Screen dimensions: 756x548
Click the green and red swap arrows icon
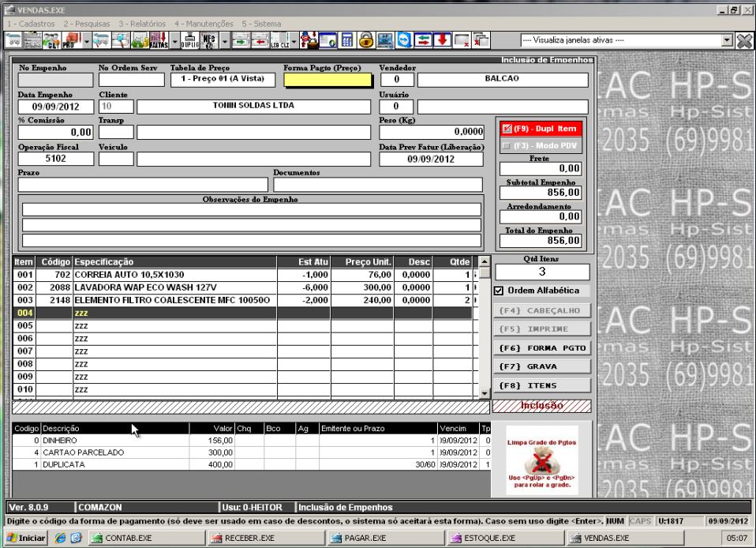[422, 40]
